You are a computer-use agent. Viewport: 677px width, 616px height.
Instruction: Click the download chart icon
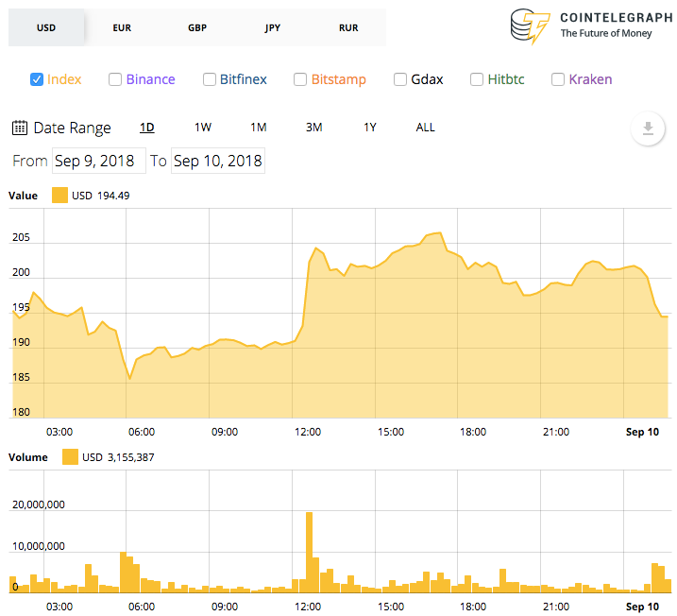click(x=647, y=128)
